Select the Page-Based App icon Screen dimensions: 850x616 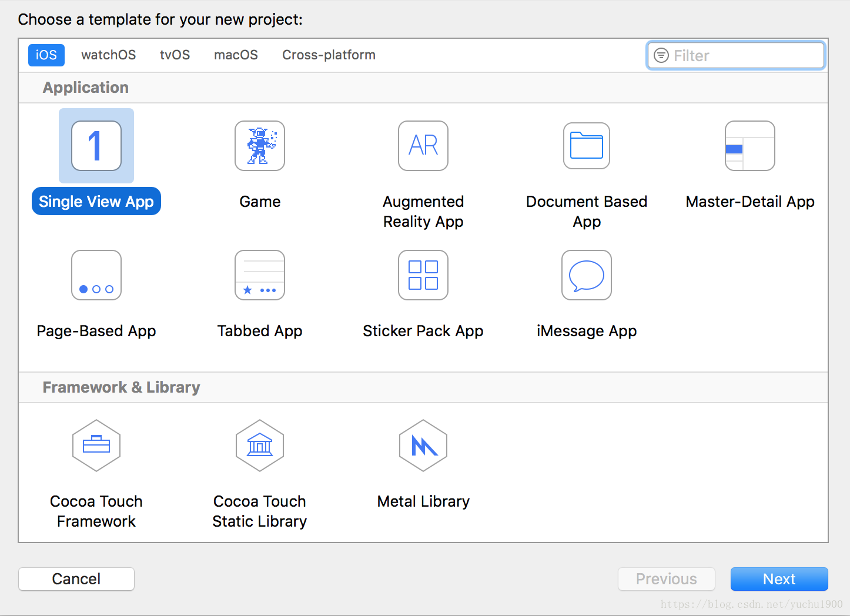point(96,275)
